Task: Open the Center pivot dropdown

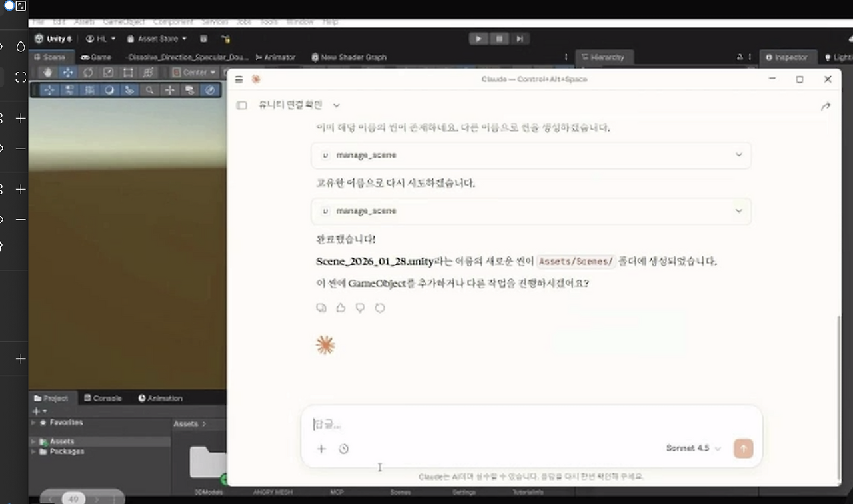Action: pos(195,72)
